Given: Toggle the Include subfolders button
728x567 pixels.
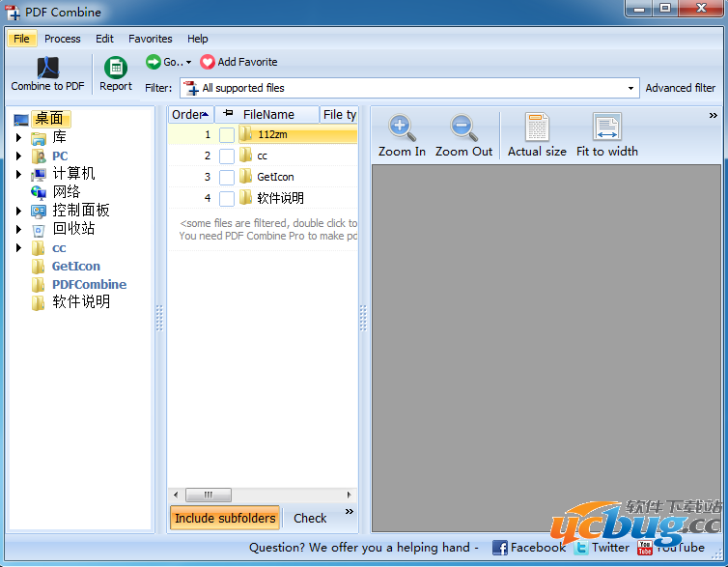Looking at the screenshot, I should pyautogui.click(x=225, y=518).
